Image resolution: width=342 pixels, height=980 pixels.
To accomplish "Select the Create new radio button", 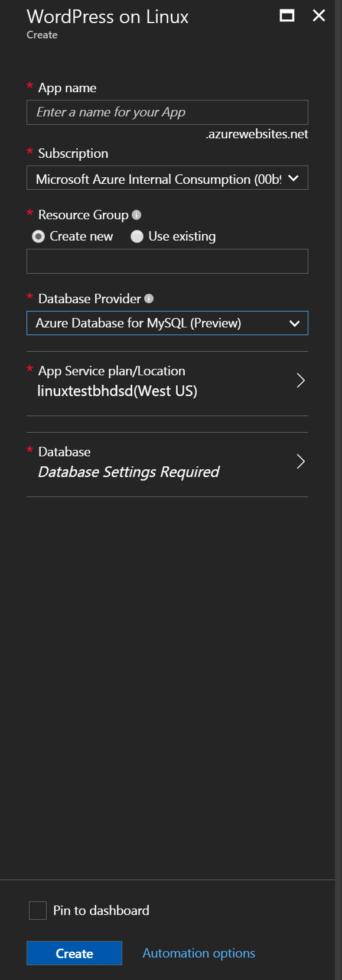I will 38,236.
